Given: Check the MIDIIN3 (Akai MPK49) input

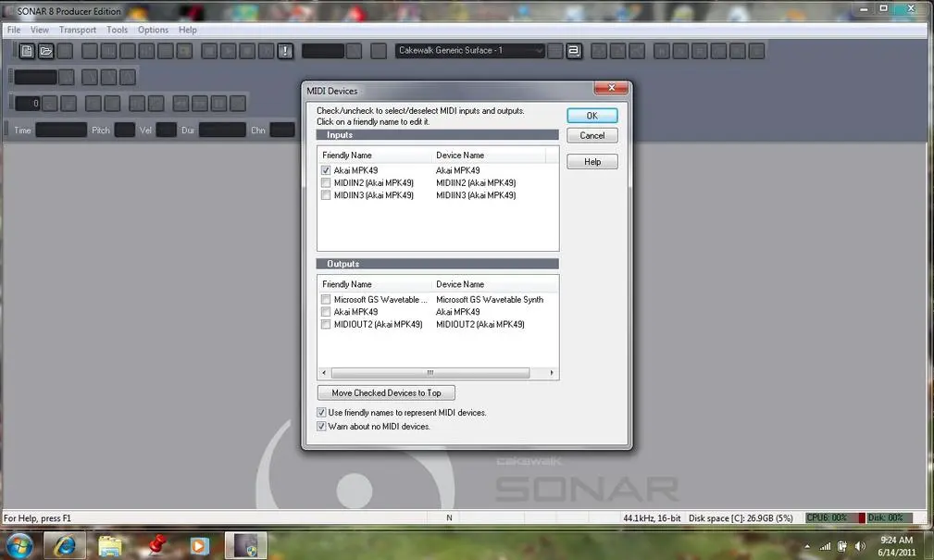Looking at the screenshot, I should (326, 195).
